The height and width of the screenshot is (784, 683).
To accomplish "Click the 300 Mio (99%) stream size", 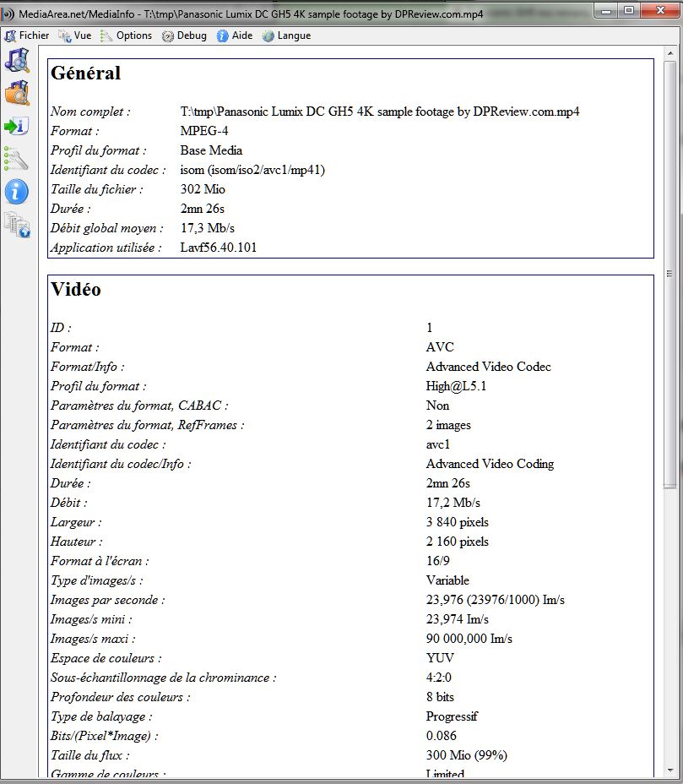I will 466,755.
